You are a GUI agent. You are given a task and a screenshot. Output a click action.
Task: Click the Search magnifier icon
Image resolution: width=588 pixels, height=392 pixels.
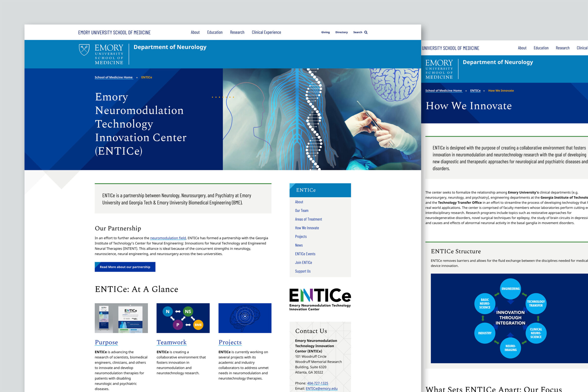click(366, 32)
